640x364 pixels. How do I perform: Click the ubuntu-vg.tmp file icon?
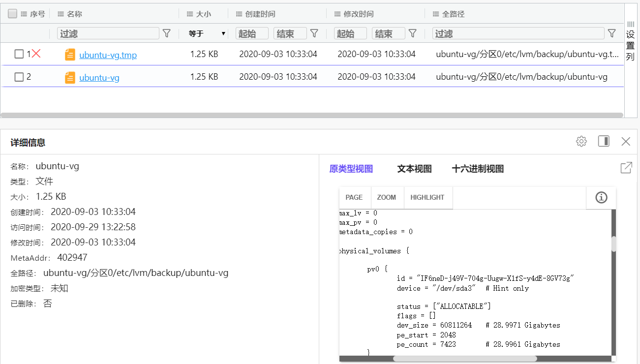point(70,55)
